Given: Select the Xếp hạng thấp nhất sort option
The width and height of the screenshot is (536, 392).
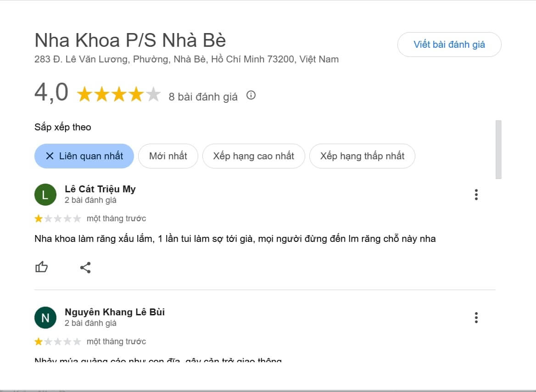Looking at the screenshot, I should (x=362, y=156).
